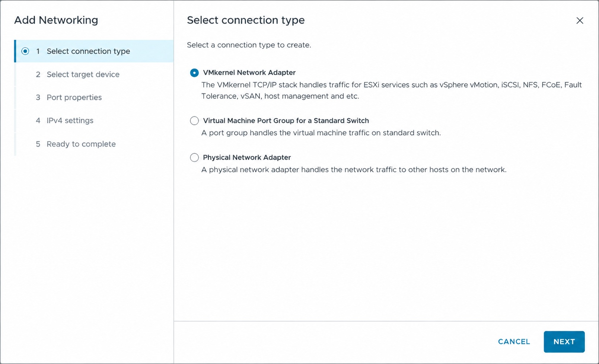Cancel the Add Networking wizard
This screenshot has width=599, height=364.
[x=514, y=342]
